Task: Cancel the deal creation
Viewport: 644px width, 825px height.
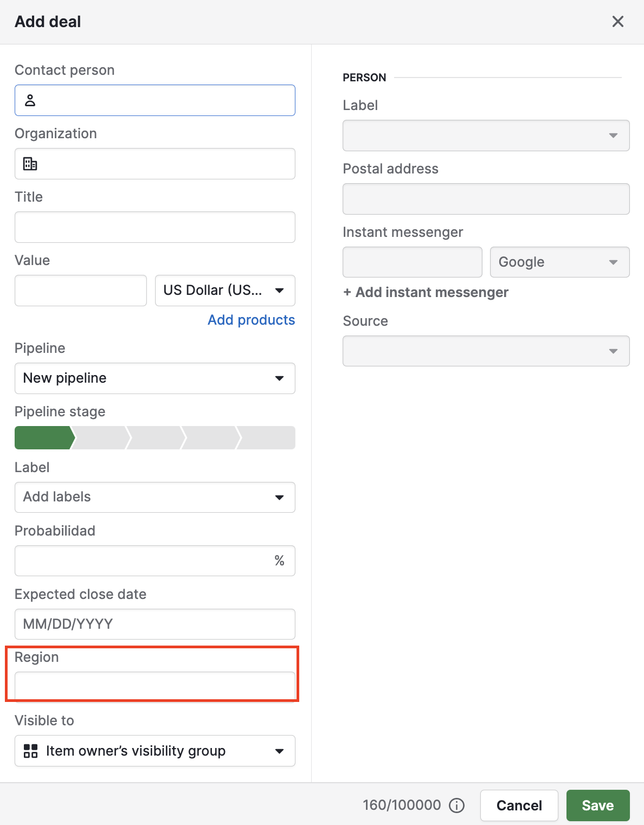Action: [x=518, y=805]
